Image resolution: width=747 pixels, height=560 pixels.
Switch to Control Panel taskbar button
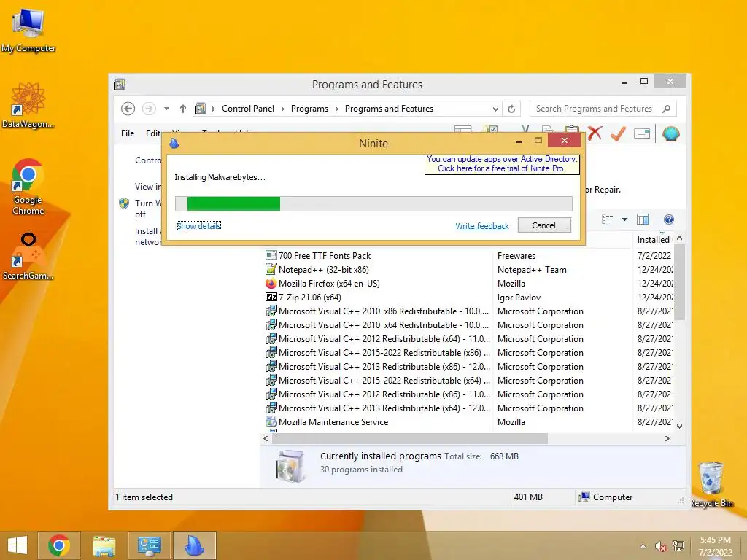coord(149,545)
